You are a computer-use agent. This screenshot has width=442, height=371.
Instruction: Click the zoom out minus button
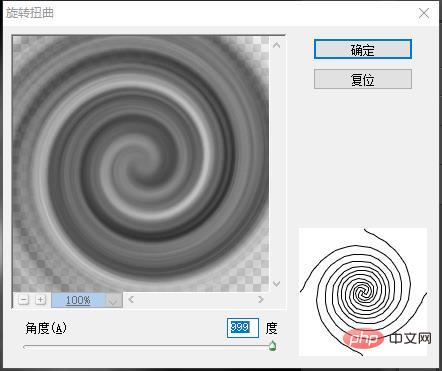[23, 300]
